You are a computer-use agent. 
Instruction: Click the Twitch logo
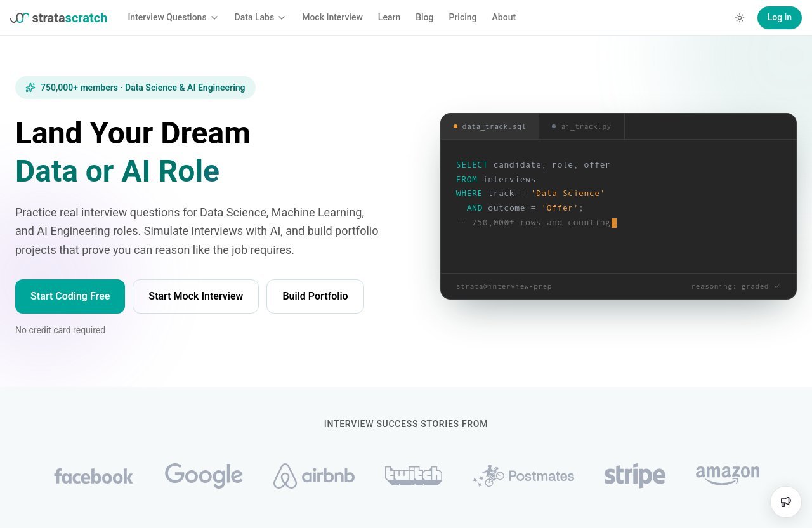[414, 476]
